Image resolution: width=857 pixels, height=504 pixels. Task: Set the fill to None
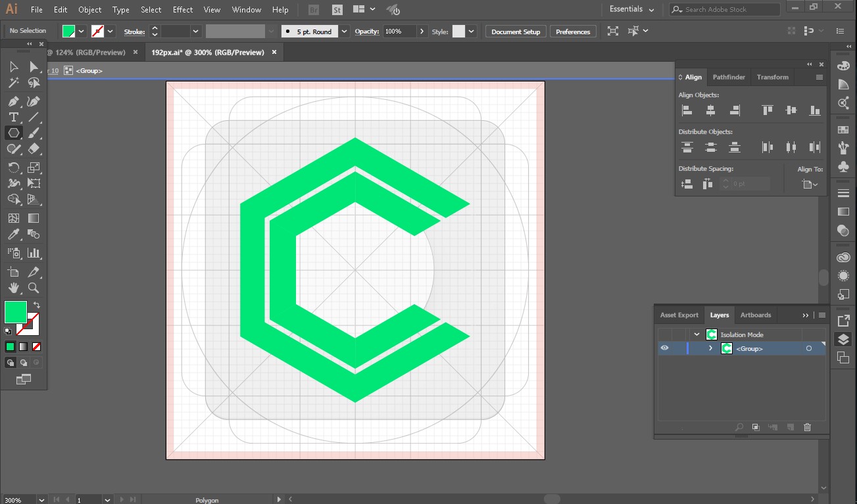[x=37, y=346]
